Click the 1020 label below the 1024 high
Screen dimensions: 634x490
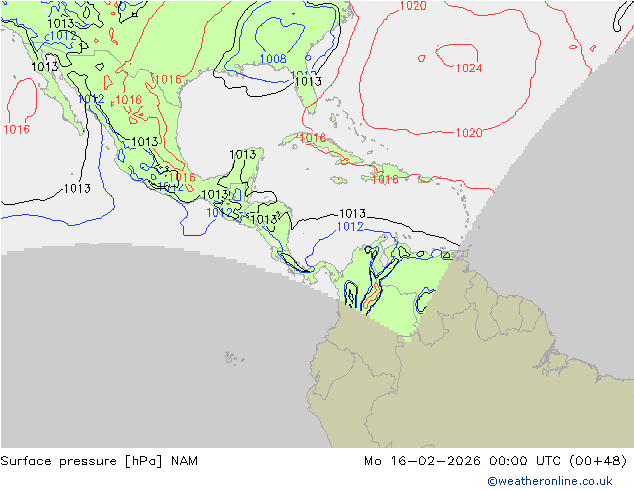[x=469, y=133]
